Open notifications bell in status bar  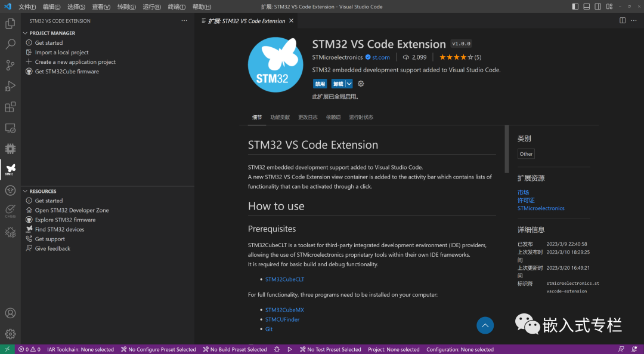tap(634, 349)
